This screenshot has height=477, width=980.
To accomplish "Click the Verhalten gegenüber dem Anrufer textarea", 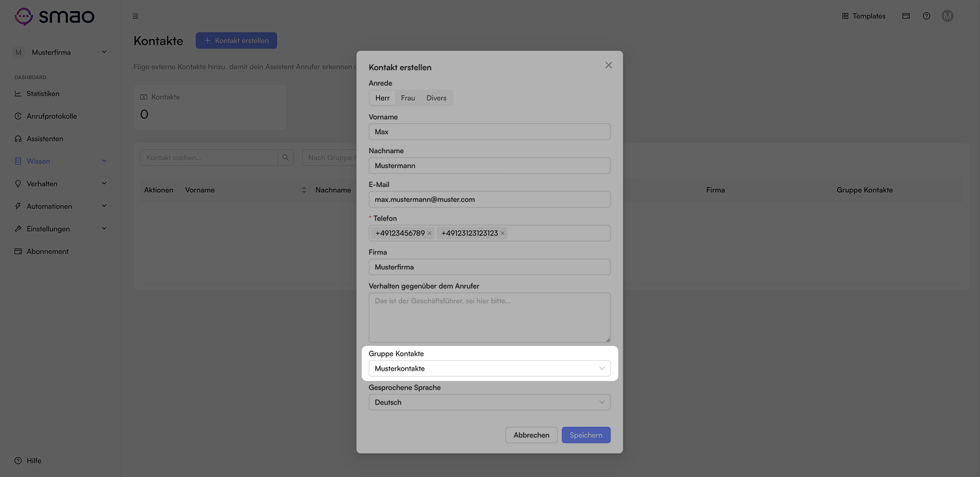I will (490, 317).
